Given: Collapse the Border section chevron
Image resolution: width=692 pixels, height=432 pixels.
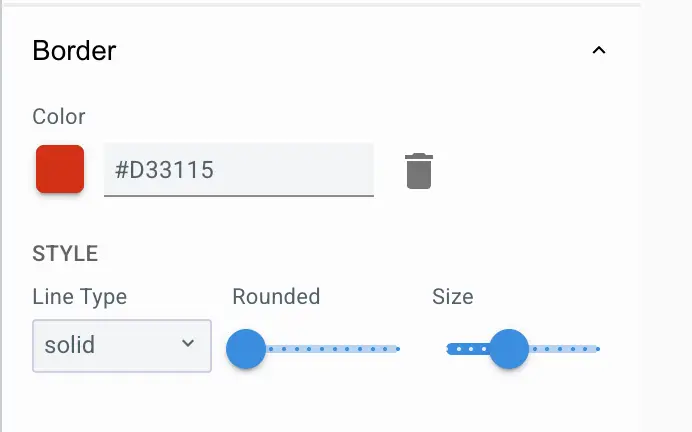Looking at the screenshot, I should tap(599, 51).
